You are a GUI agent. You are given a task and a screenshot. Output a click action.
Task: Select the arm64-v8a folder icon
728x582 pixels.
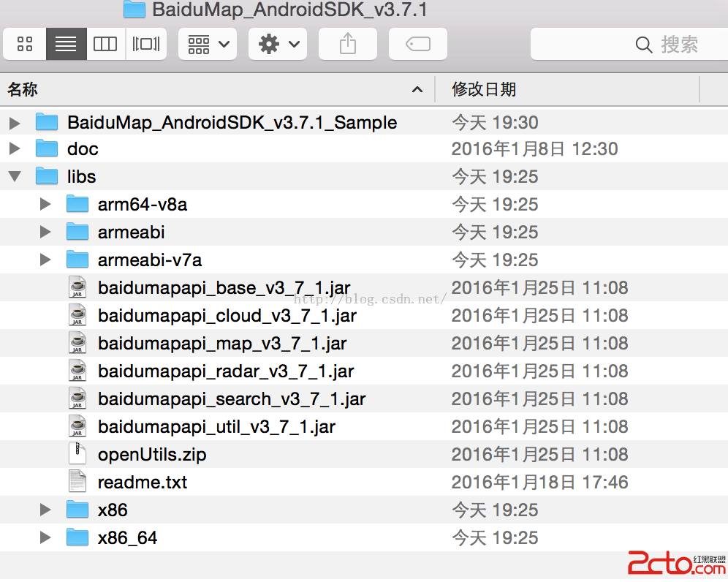click(77, 203)
